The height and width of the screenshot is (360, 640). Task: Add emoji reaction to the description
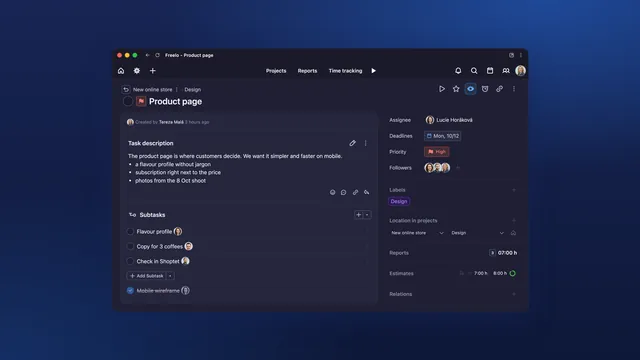coord(332,192)
